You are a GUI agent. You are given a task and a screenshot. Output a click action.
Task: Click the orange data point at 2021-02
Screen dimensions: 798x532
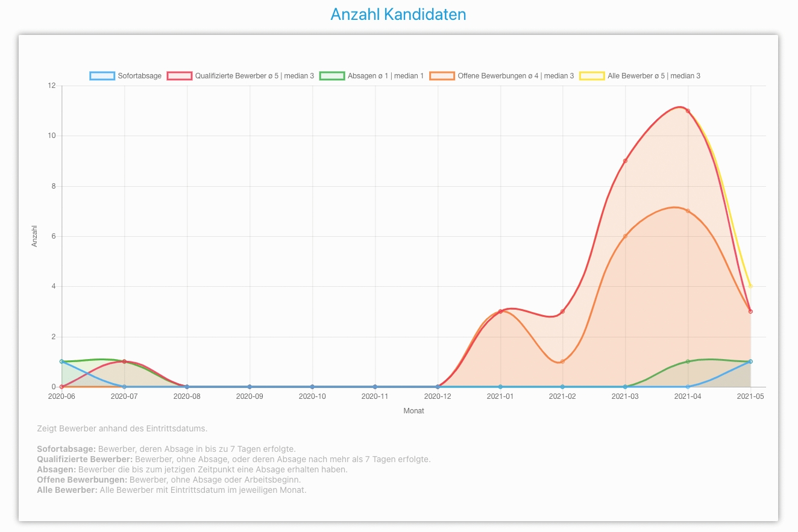[562, 361]
